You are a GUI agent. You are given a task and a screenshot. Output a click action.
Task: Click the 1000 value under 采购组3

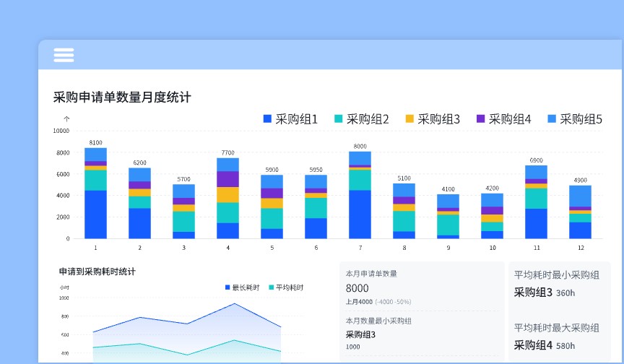pos(352,347)
